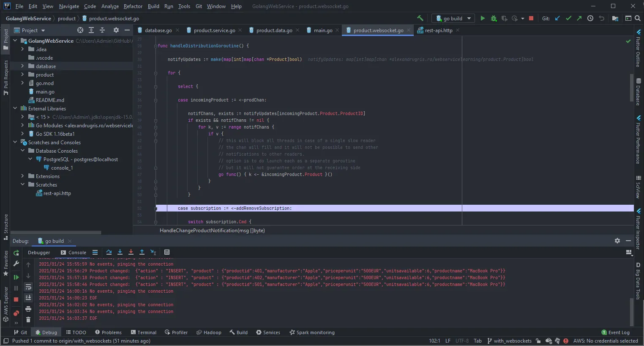Toggle tool window bars in the bottom-left corner
Image resolution: width=644 pixels, height=346 pixels.
pos(5,341)
